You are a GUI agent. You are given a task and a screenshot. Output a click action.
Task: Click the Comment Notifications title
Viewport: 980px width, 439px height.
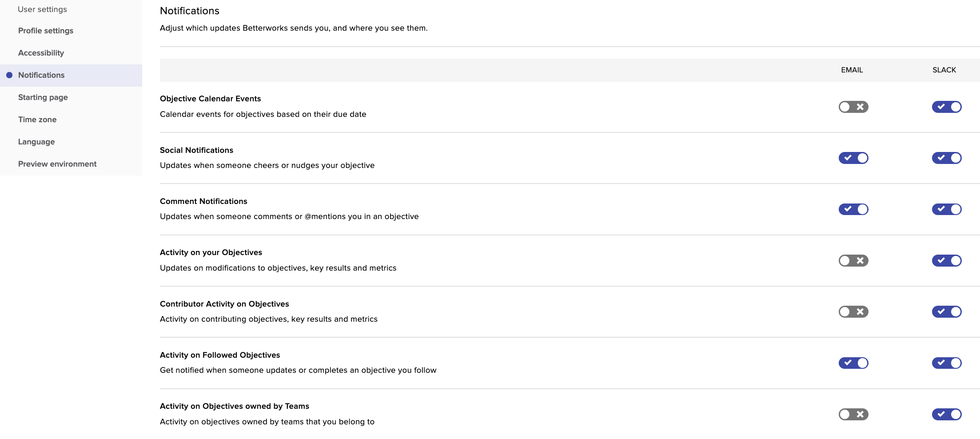point(203,201)
